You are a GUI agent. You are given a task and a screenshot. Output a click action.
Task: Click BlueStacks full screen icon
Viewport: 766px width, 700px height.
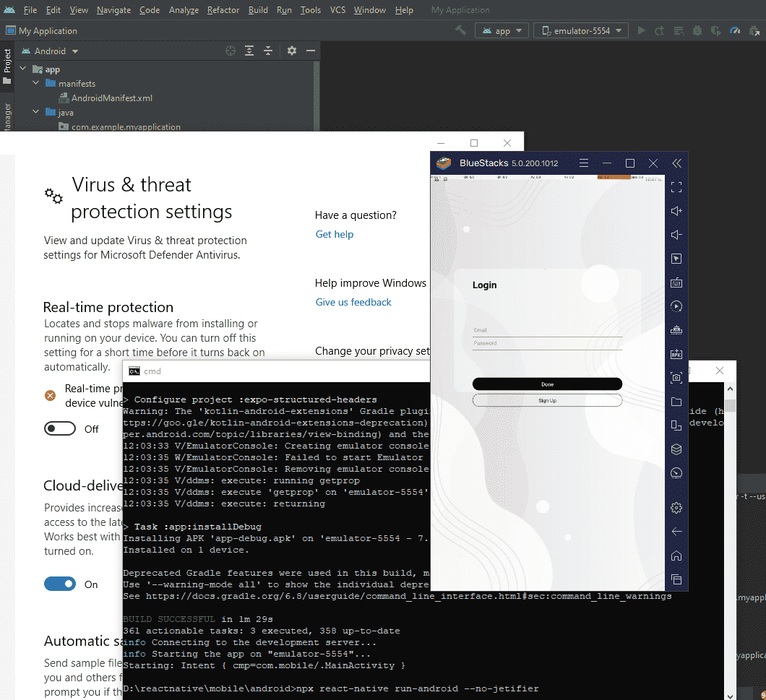point(676,187)
